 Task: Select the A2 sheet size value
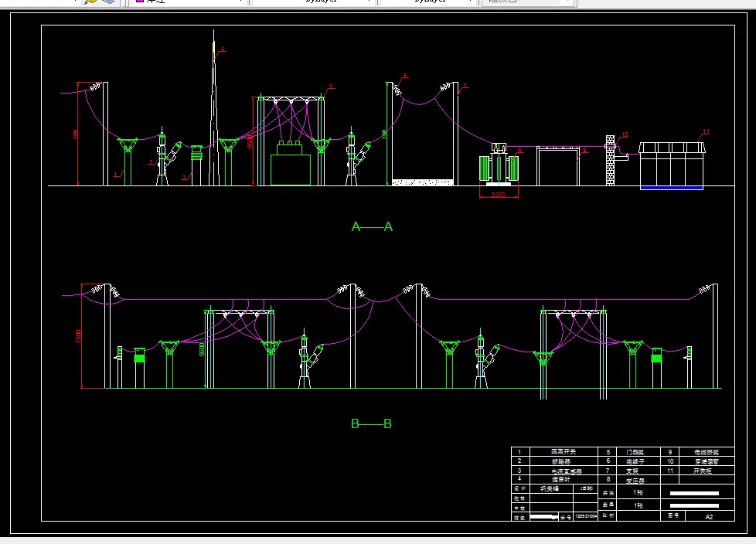(709, 516)
